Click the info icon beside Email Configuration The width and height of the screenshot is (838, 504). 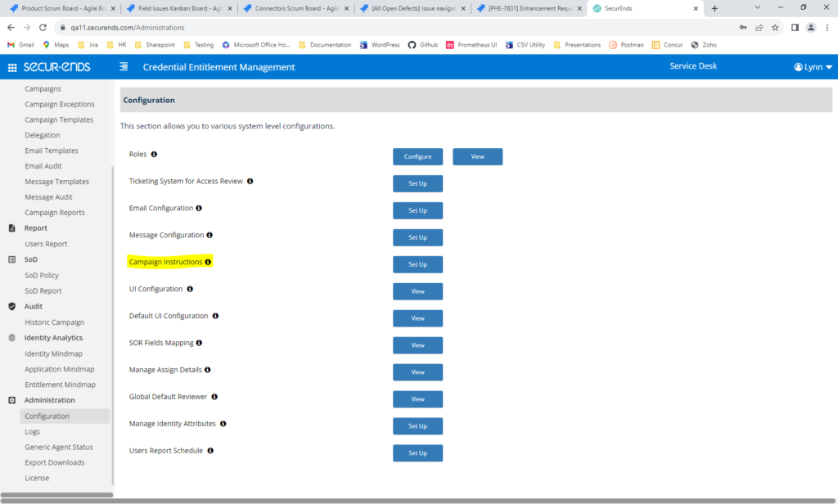[199, 209]
